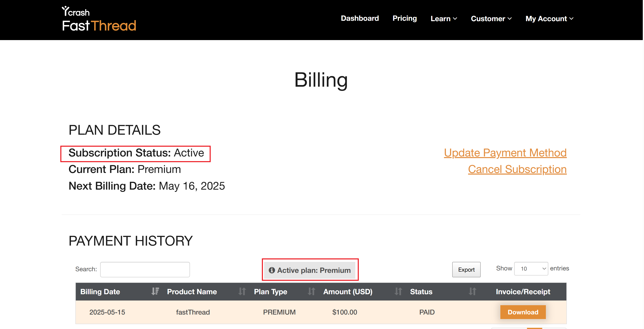This screenshot has width=644, height=329.
Task: Click the Active plan: Premium badge
Action: [310, 270]
